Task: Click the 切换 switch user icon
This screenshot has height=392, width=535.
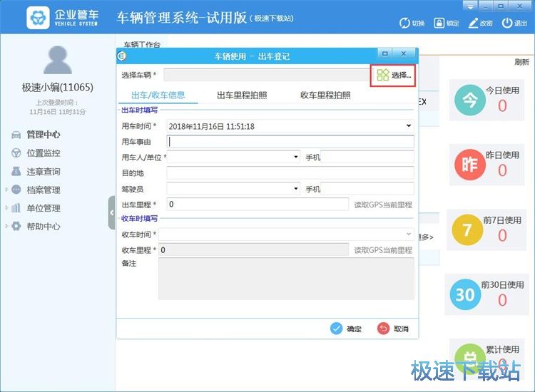Action: [404, 24]
